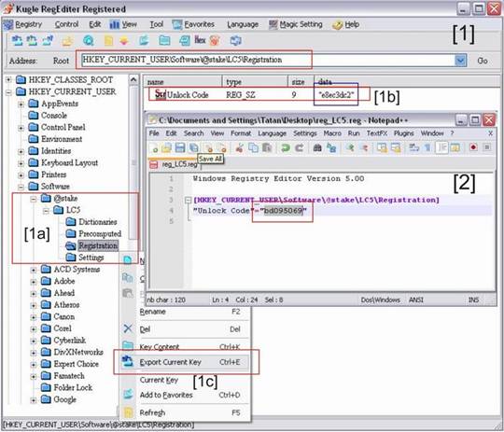Click the blue folder icon in RegEditer toolbar
Viewport: 504px width, 432px height.
(164, 40)
